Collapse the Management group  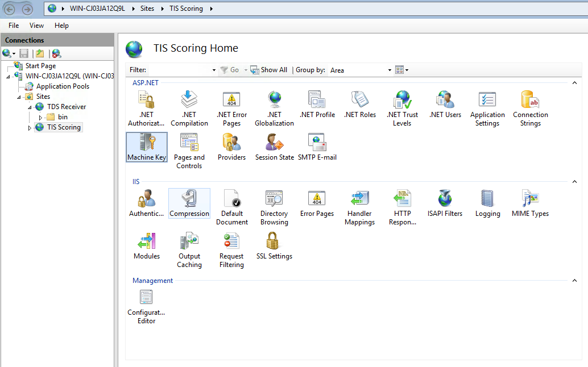(574, 281)
